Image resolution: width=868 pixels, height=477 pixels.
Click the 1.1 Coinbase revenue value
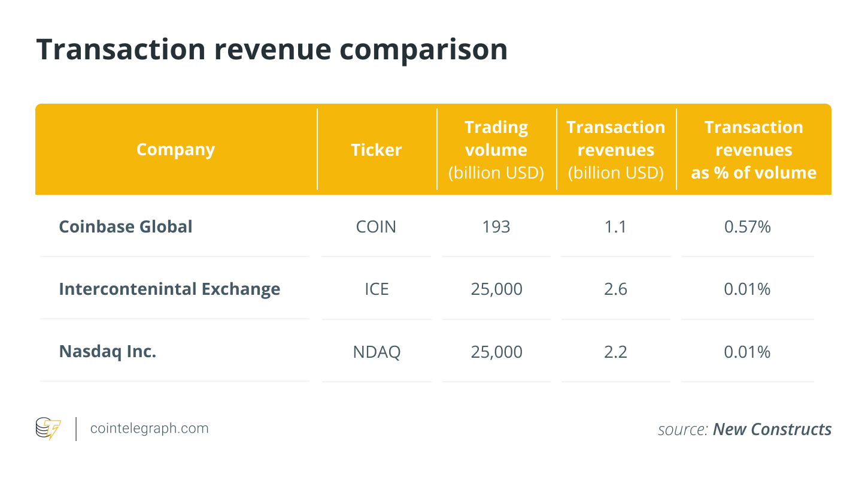point(616,227)
